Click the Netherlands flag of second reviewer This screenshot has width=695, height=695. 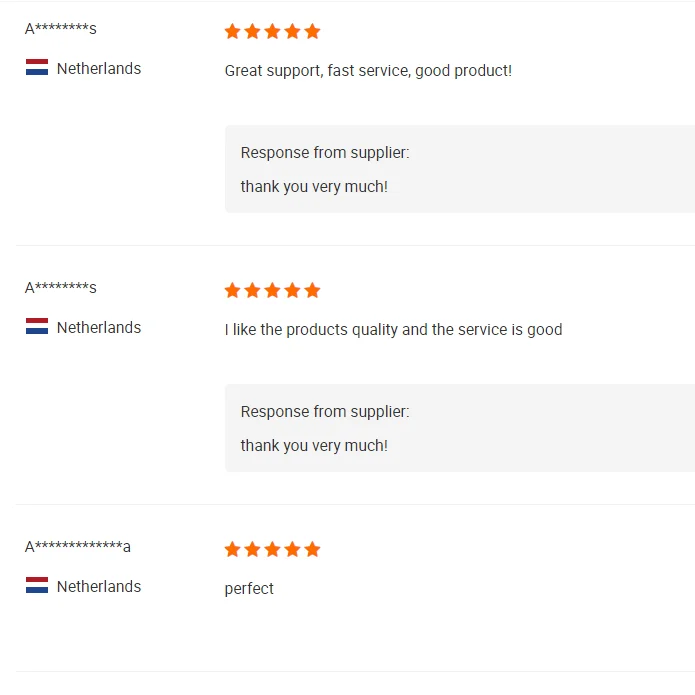point(37,327)
